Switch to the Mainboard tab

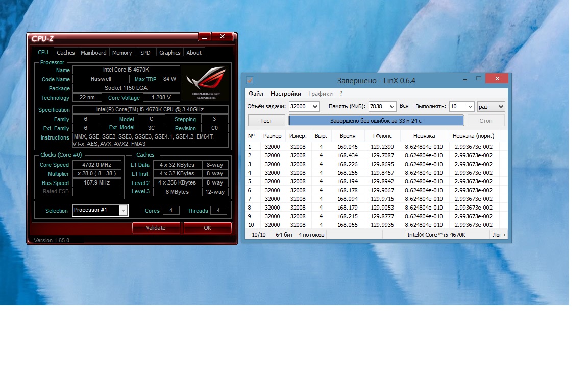(x=93, y=53)
